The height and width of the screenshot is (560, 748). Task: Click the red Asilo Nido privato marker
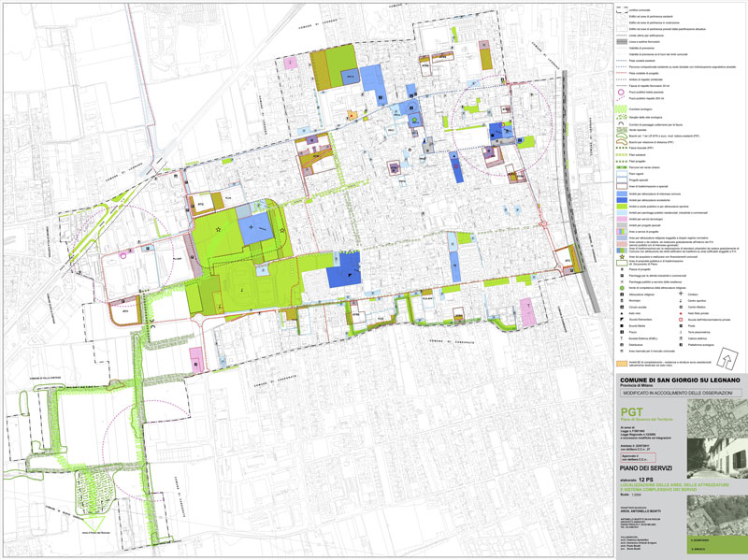pyautogui.click(x=681, y=313)
